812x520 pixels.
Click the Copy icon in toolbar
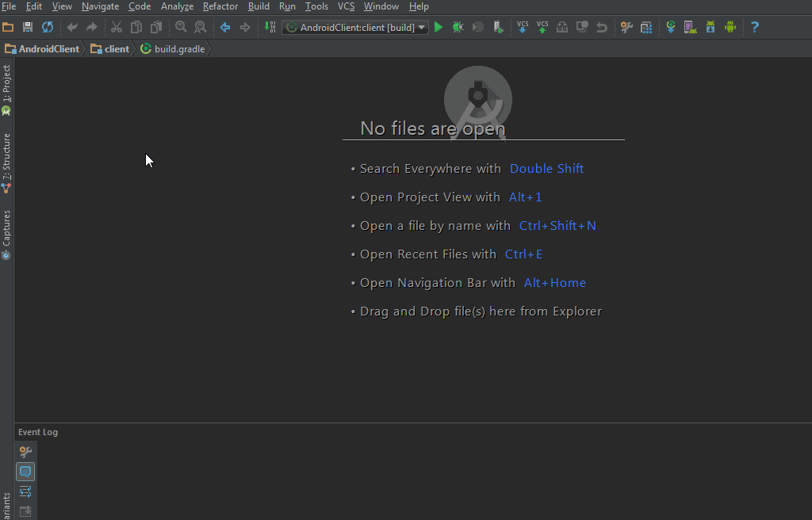click(136, 27)
